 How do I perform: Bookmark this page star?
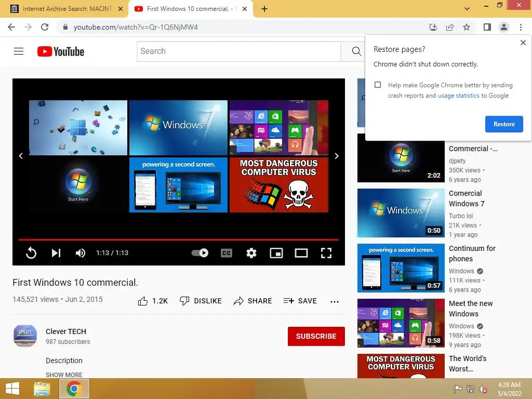click(467, 27)
